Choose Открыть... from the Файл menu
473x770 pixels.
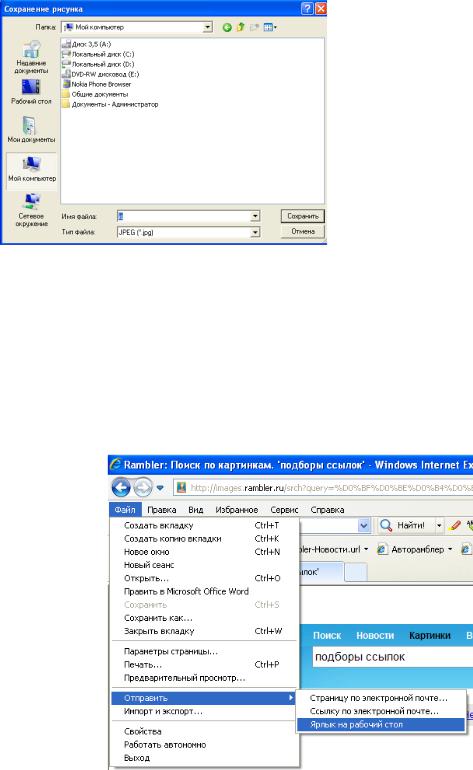pos(205,578)
